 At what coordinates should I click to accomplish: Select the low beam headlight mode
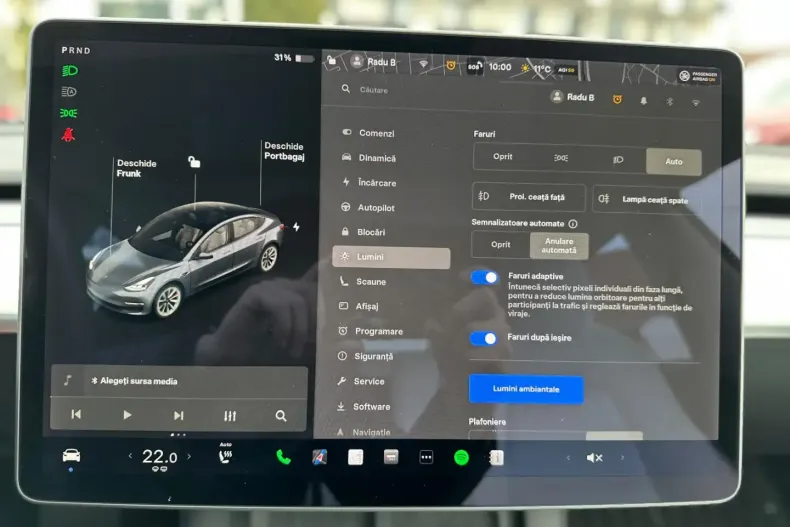point(618,160)
